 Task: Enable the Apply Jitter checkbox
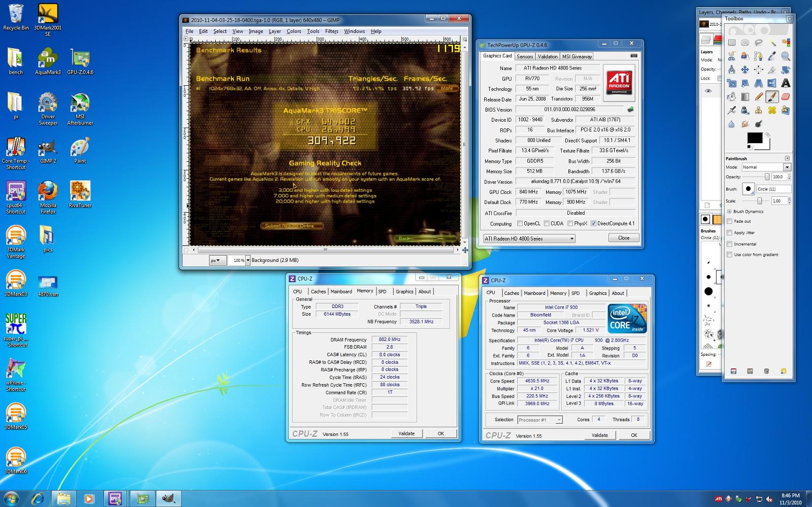[x=729, y=232]
